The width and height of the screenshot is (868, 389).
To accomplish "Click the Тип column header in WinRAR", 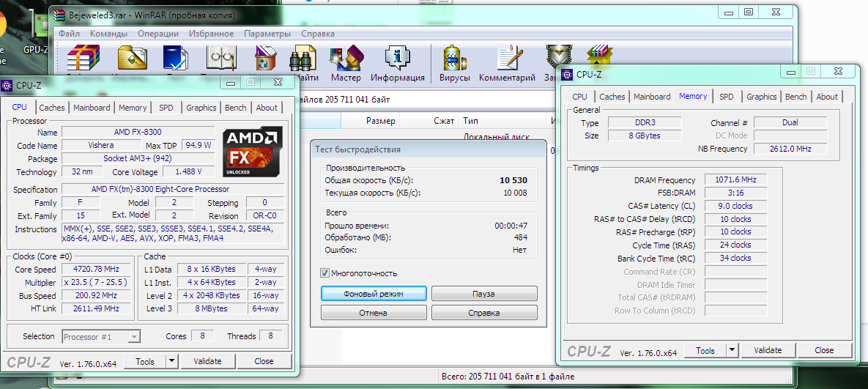I will (x=502, y=121).
